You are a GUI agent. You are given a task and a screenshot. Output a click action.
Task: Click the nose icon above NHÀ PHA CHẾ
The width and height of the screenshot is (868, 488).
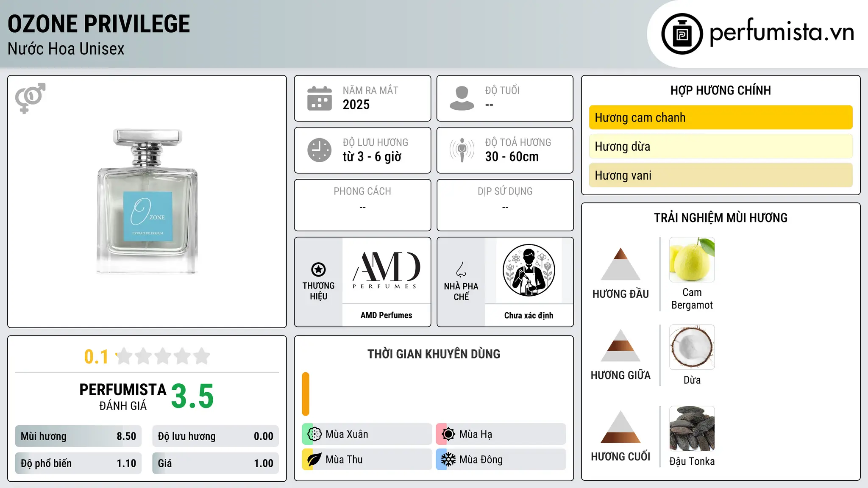(461, 269)
